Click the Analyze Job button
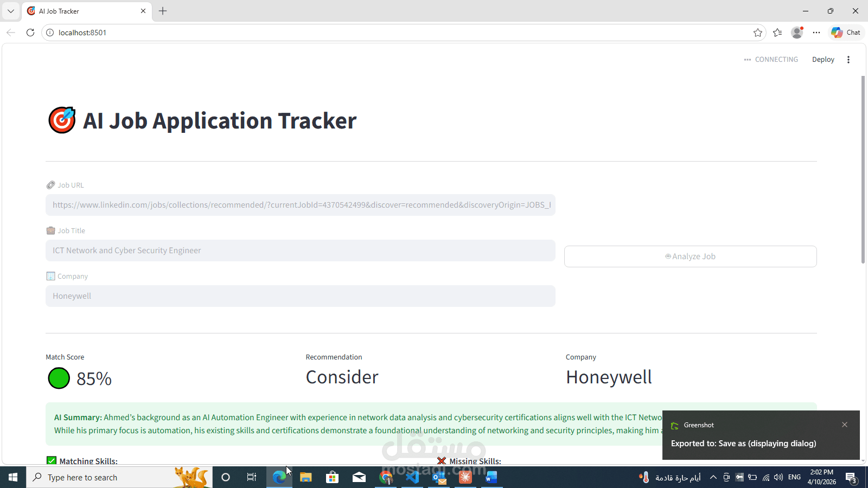 [x=690, y=256]
